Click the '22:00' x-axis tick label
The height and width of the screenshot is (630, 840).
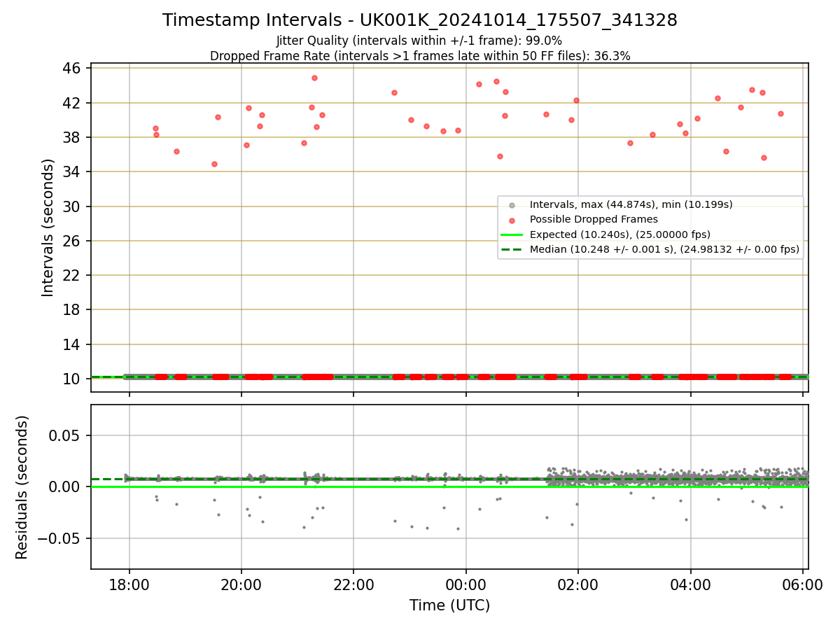(353, 585)
